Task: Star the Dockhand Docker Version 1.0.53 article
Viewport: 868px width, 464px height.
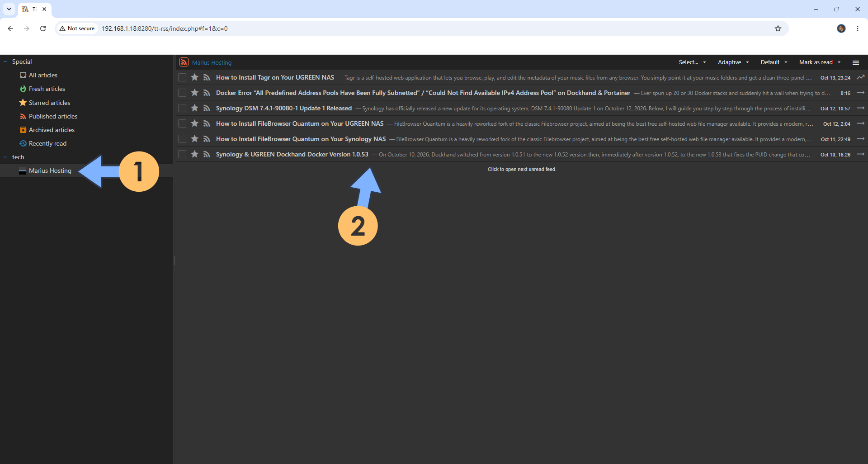Action: (x=195, y=154)
